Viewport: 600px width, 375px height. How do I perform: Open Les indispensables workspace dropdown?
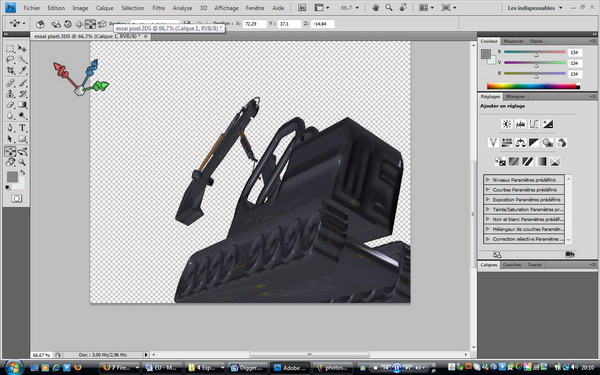click(x=535, y=8)
